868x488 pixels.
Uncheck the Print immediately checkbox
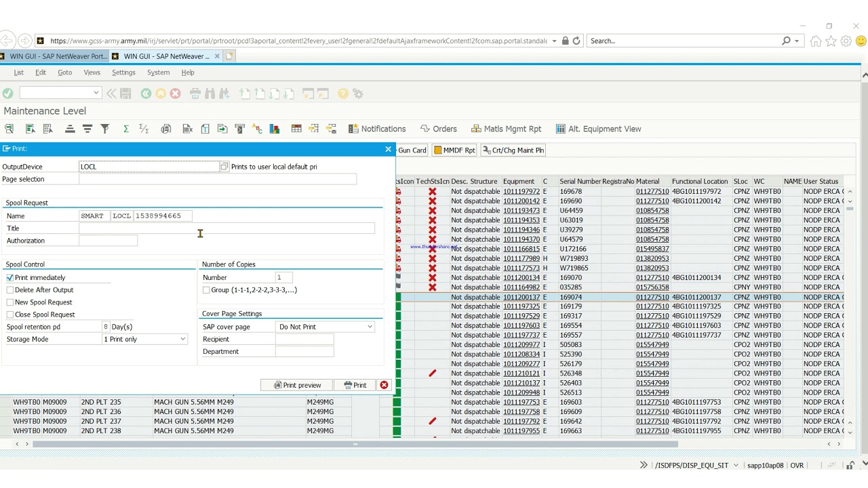tap(10, 278)
